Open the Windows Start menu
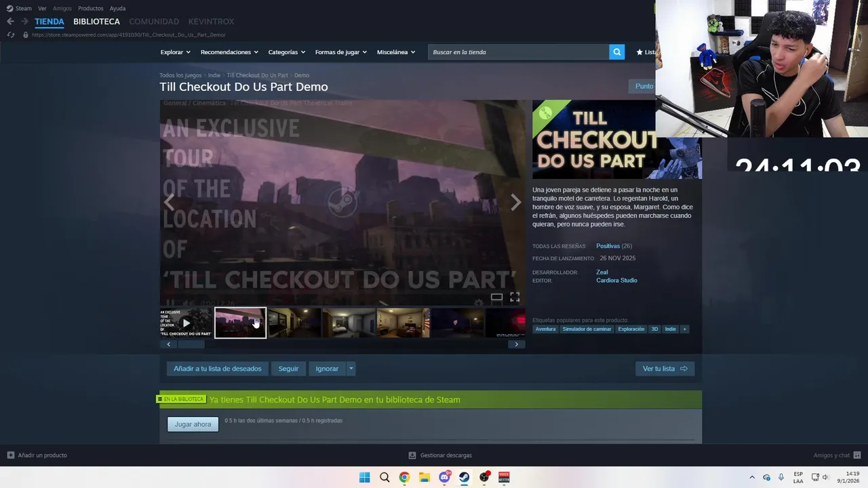 tap(364, 477)
